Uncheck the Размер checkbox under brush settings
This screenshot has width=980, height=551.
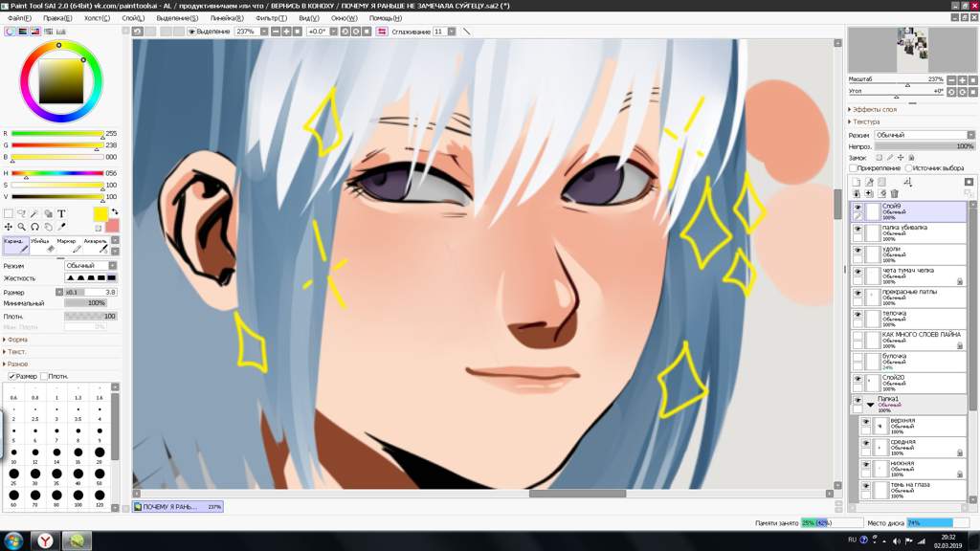point(11,376)
